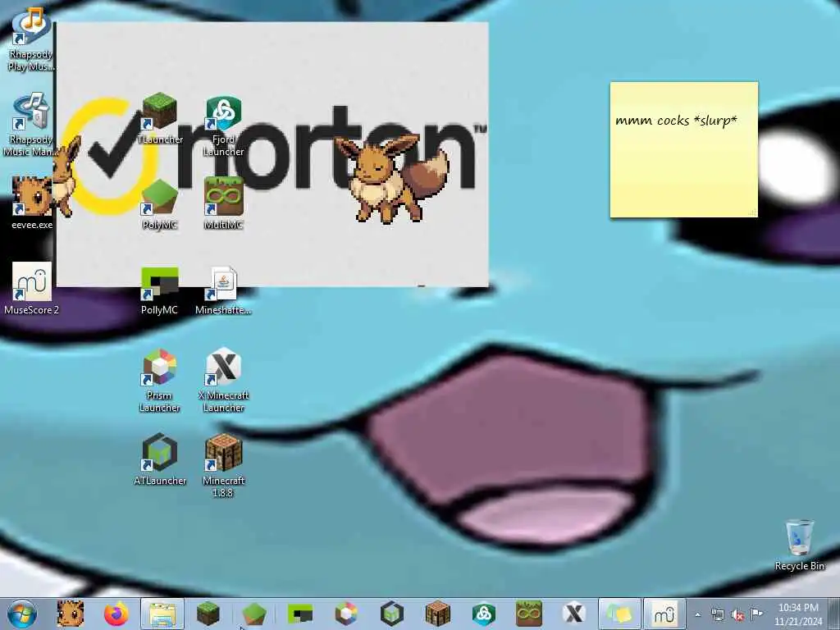840x630 pixels.
Task: Select the PolyMC desktop icon
Action: coord(160,203)
